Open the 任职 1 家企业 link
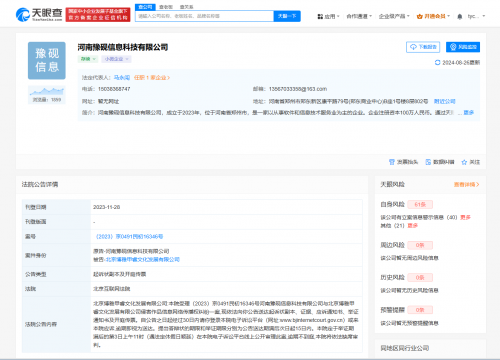This screenshot has height=360, width=500. tap(152, 77)
